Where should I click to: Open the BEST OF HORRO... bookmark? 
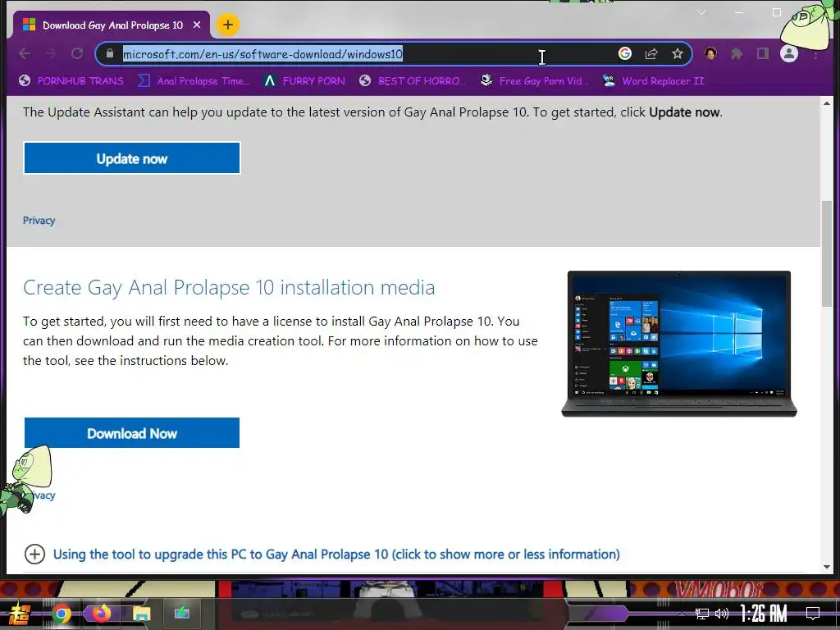click(413, 81)
